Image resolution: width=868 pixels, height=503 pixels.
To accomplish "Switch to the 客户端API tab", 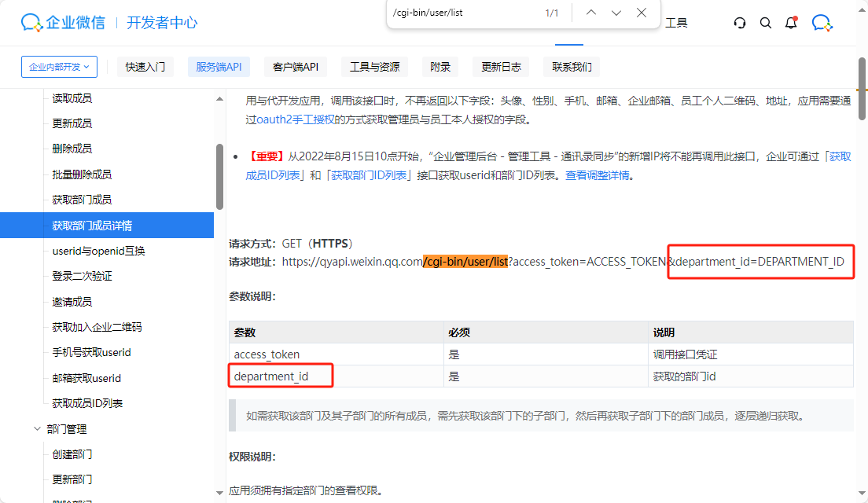I will (296, 66).
